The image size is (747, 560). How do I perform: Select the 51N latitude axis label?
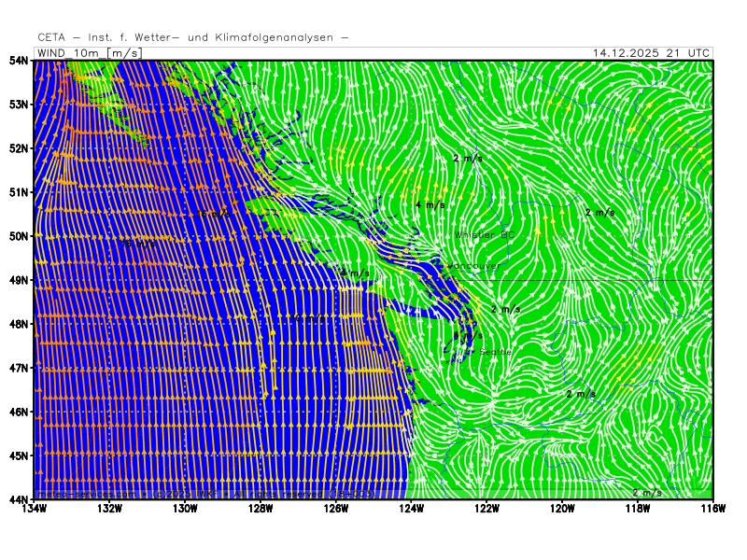coord(20,192)
